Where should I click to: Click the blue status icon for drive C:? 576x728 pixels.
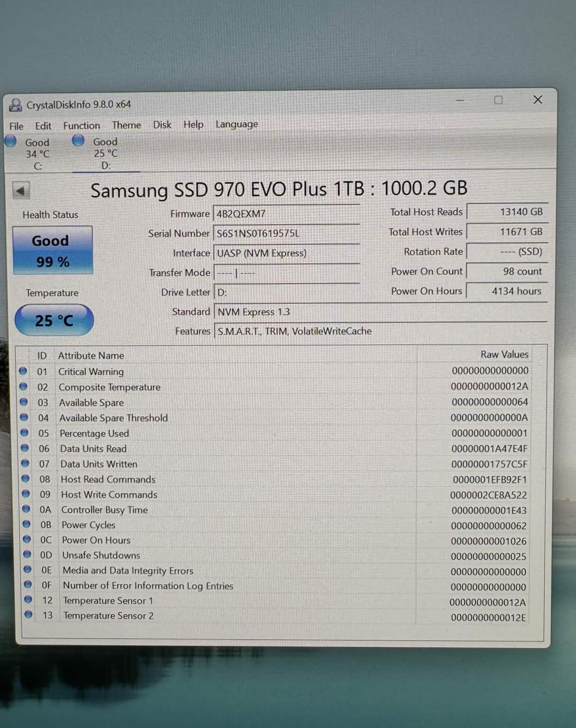10,141
